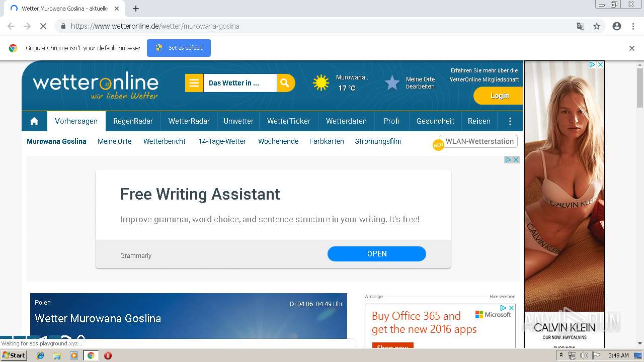This screenshot has height=362, width=644.
Task: Bookmark this page with the star icon
Action: click(x=597, y=26)
